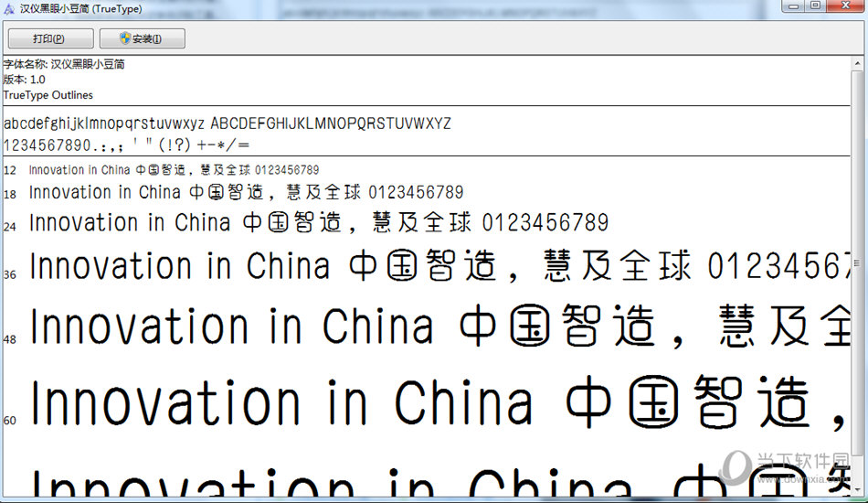Click the scrollbar up arrow
The width and height of the screenshot is (868, 503).
[x=858, y=64]
